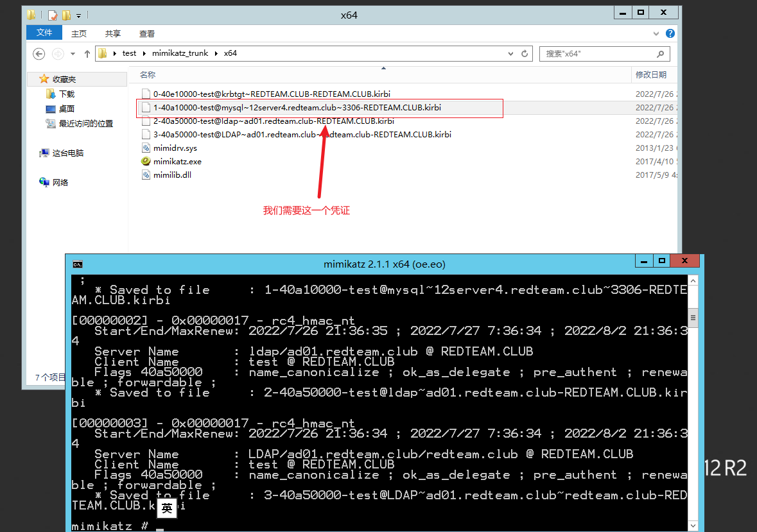Switch to the 共享 tab
This screenshot has height=532, width=757.
[x=112, y=33]
